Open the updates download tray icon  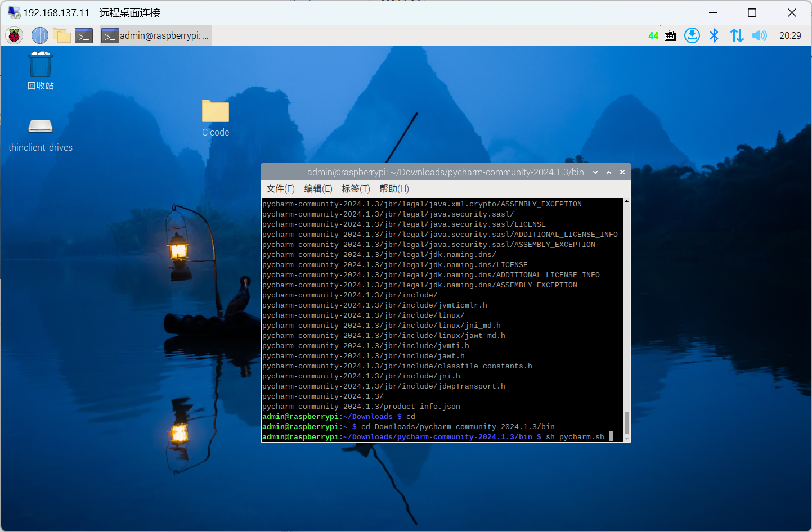pyautogui.click(x=692, y=35)
